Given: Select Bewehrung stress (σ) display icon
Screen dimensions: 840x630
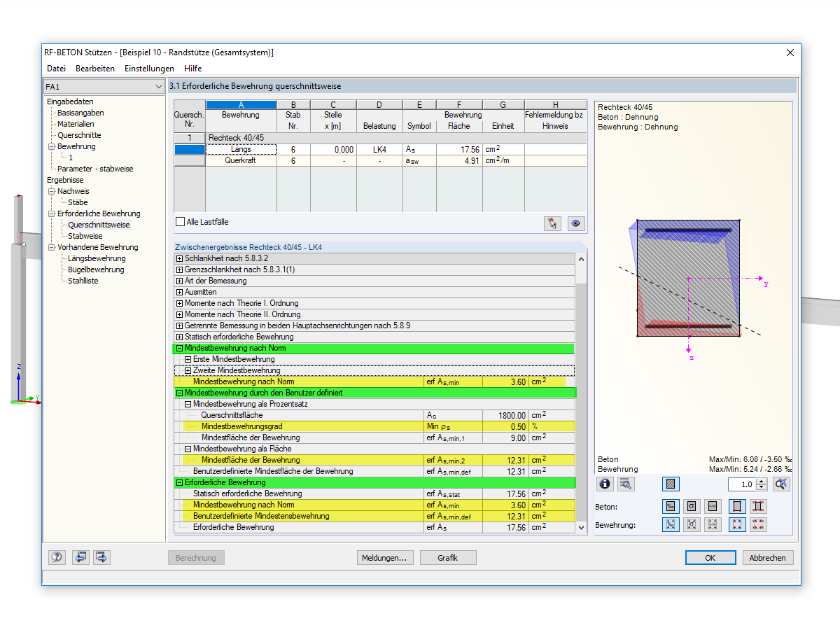Looking at the screenshot, I should pos(692,524).
